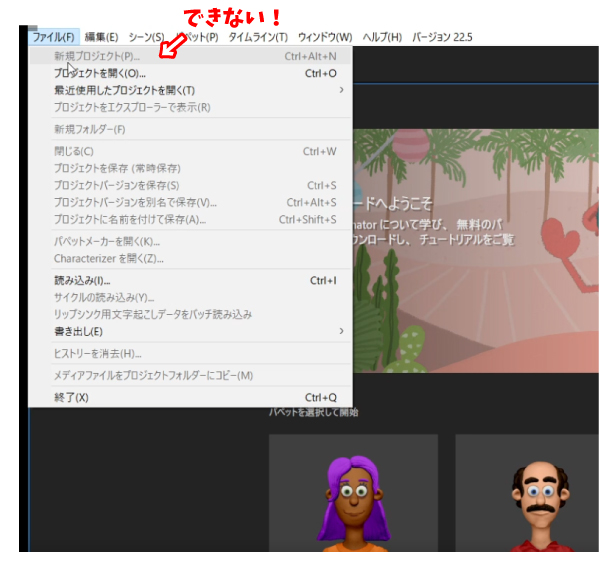The image size is (613, 567).
Task: Choose 終了(X) to quit the application
Action: pos(71,397)
